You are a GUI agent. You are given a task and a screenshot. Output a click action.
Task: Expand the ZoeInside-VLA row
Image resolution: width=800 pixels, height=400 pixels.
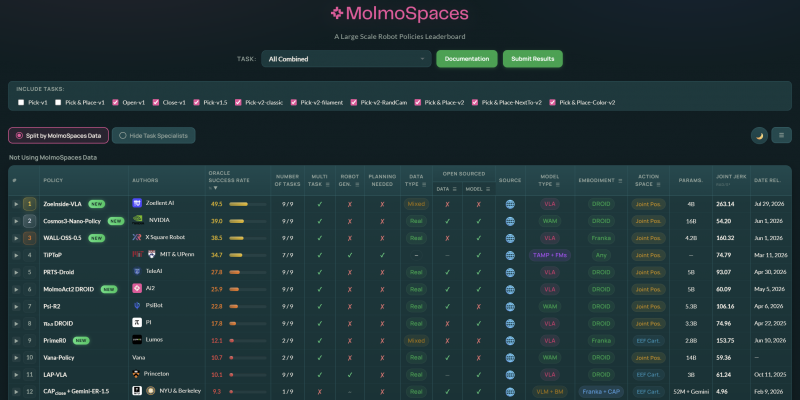coord(16,204)
